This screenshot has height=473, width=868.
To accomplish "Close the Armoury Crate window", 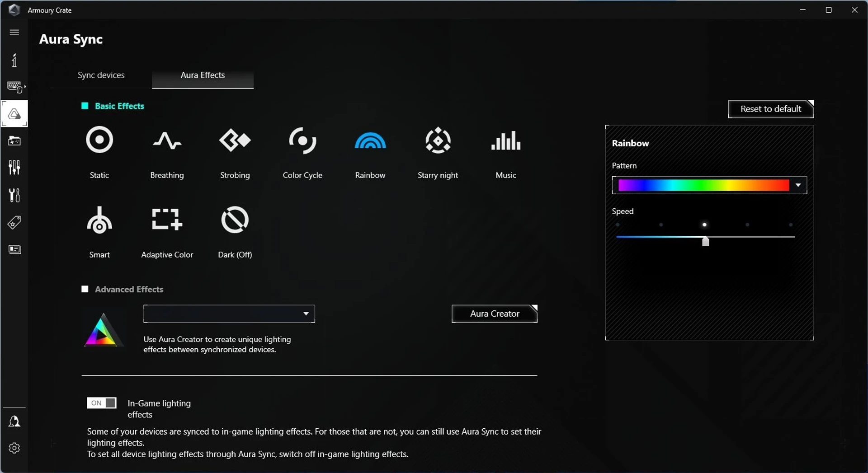I will point(854,9).
